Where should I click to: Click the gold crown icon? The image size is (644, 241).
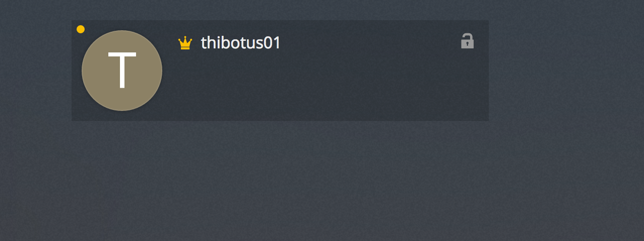pos(185,43)
